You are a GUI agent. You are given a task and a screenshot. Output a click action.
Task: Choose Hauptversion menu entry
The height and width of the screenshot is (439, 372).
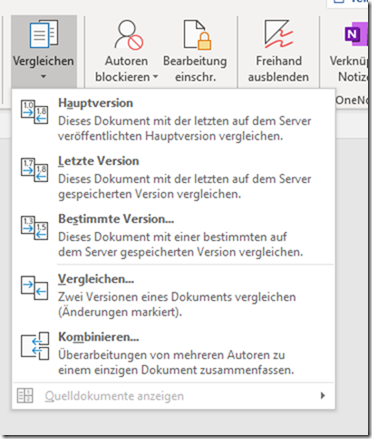pos(173,119)
